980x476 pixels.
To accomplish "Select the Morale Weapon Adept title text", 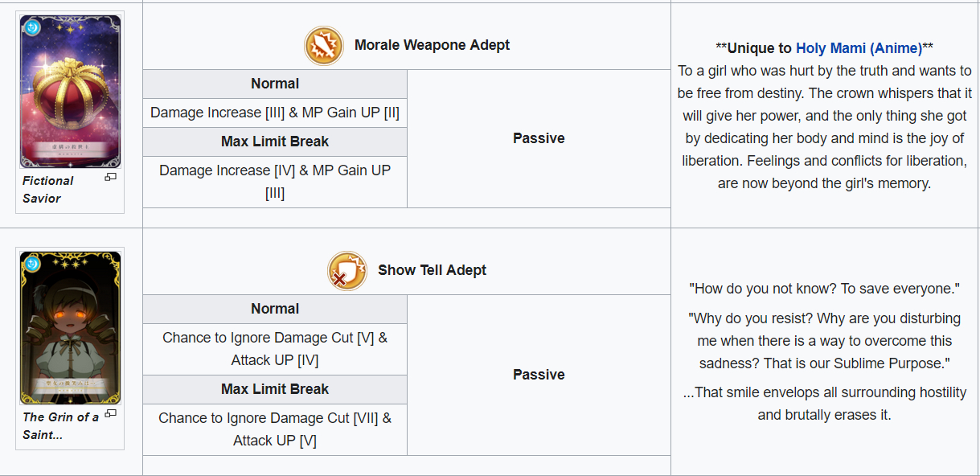I will click(432, 46).
